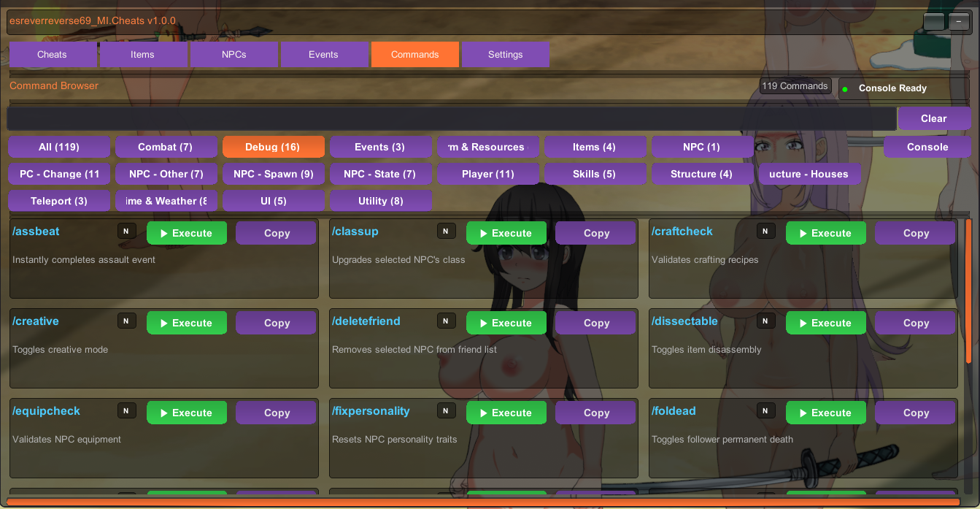Filter by PC - Change category
This screenshot has width=980, height=509.
point(59,174)
